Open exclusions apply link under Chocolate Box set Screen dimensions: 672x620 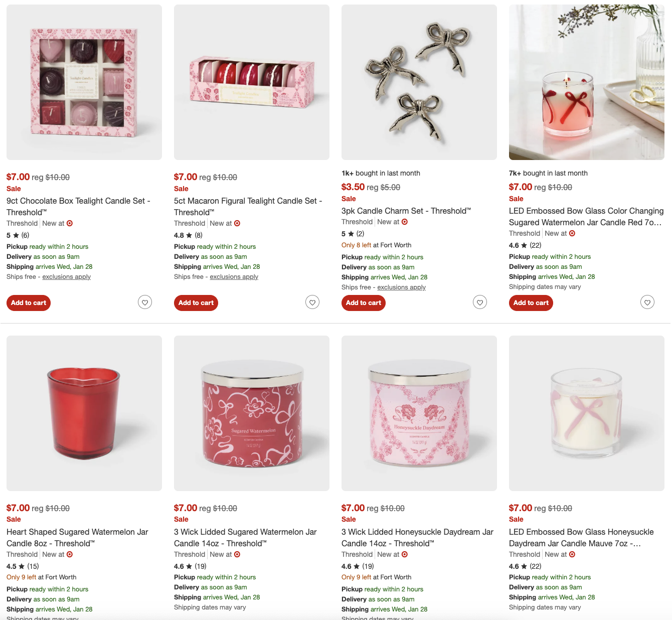(x=67, y=277)
